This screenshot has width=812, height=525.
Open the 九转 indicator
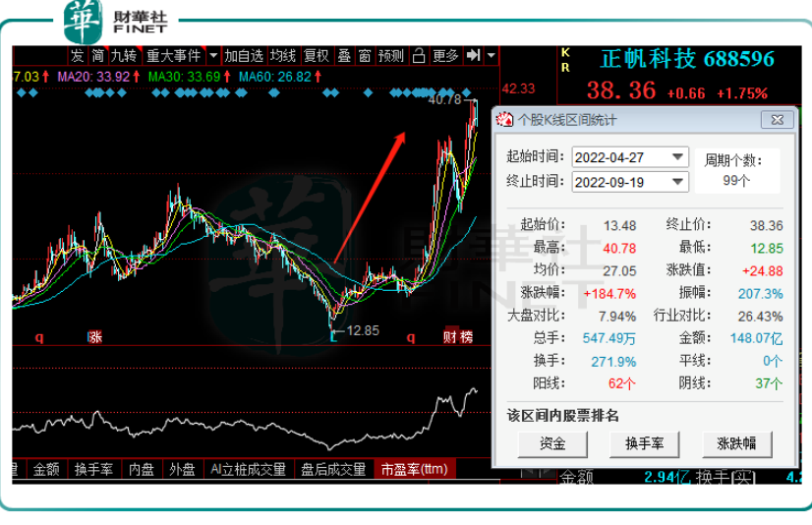point(124,55)
